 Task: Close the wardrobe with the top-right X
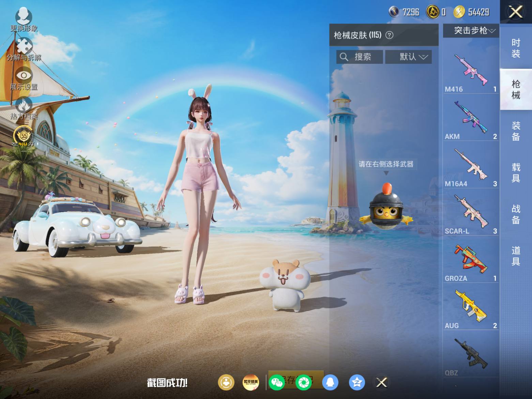(x=516, y=12)
